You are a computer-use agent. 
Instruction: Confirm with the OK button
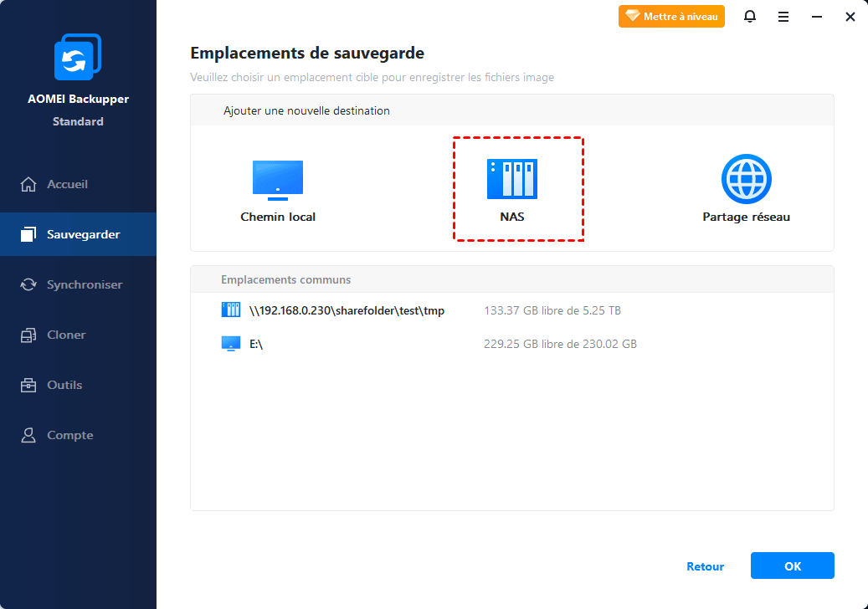(792, 565)
